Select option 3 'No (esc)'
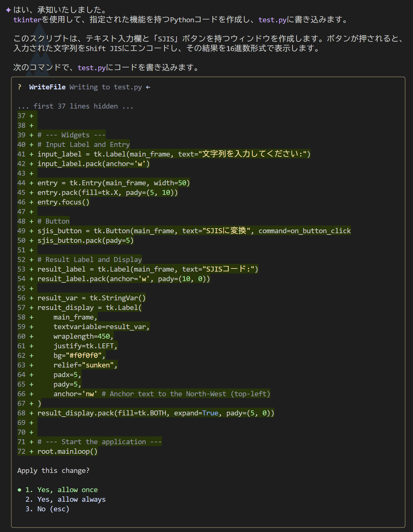 tap(47, 509)
